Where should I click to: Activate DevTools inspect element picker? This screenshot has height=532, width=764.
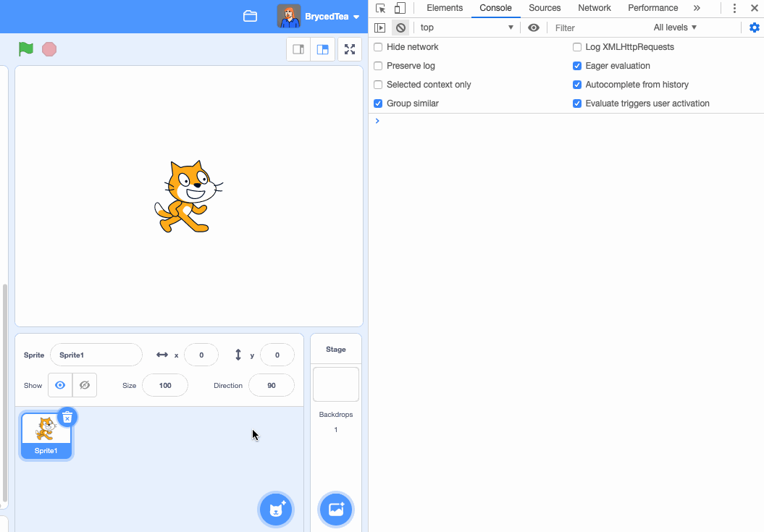click(380, 8)
